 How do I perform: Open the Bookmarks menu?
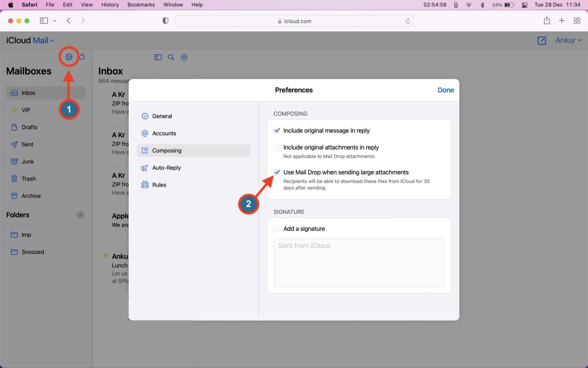[141, 5]
